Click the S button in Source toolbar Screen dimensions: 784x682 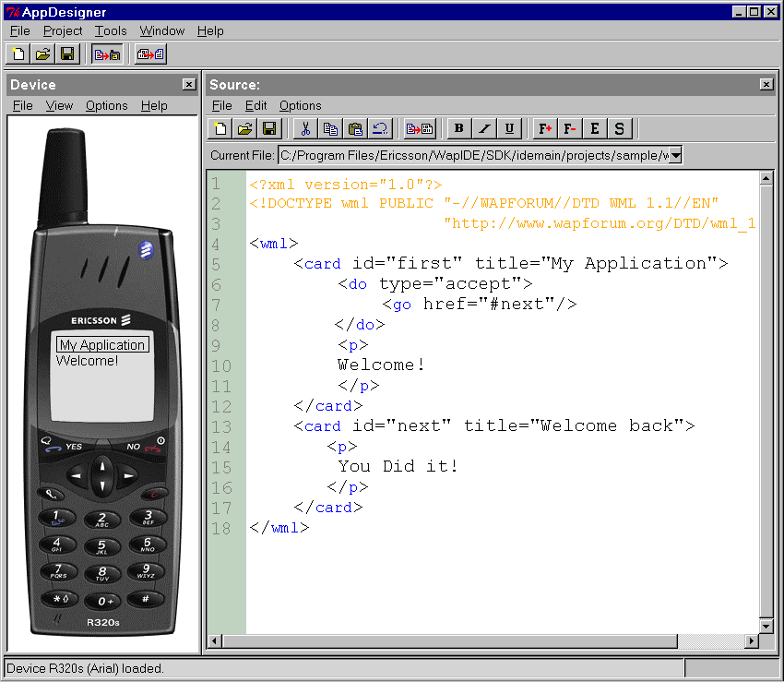pyautogui.click(x=620, y=129)
